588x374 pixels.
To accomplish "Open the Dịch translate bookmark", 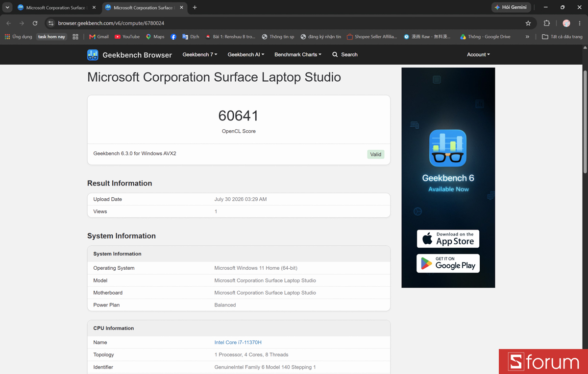I will (x=191, y=37).
